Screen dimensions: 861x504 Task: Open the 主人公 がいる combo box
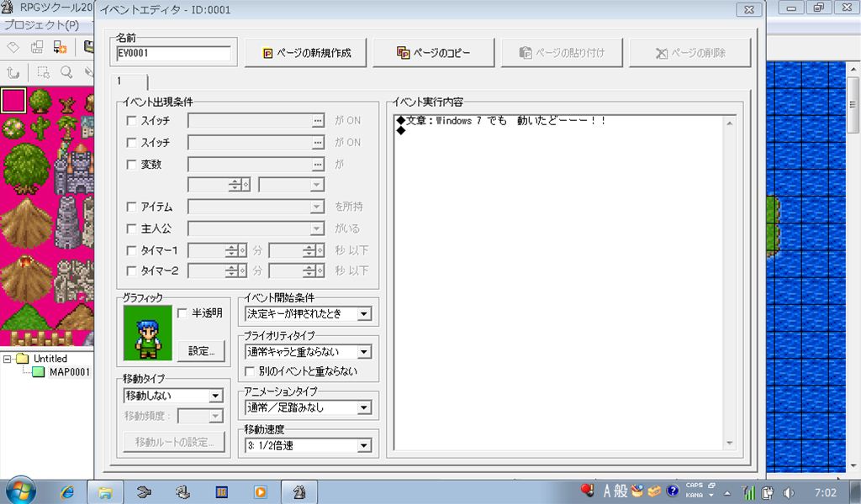tap(256, 228)
